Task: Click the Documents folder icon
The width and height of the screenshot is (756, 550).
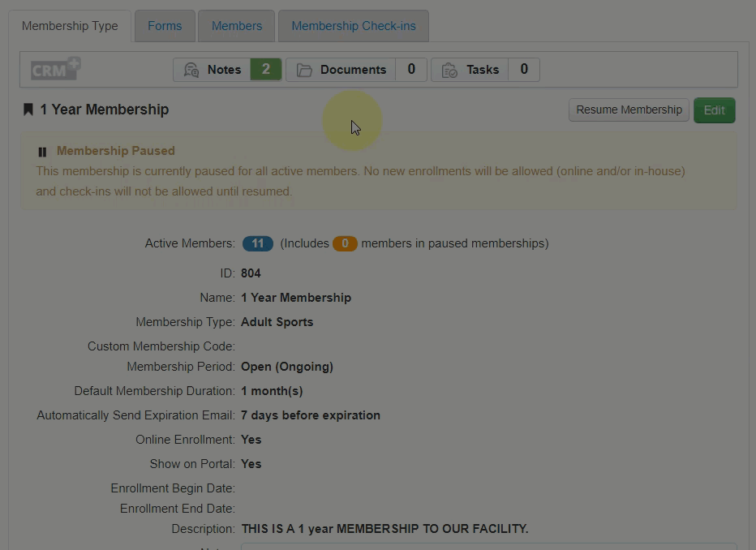Action: coord(304,70)
